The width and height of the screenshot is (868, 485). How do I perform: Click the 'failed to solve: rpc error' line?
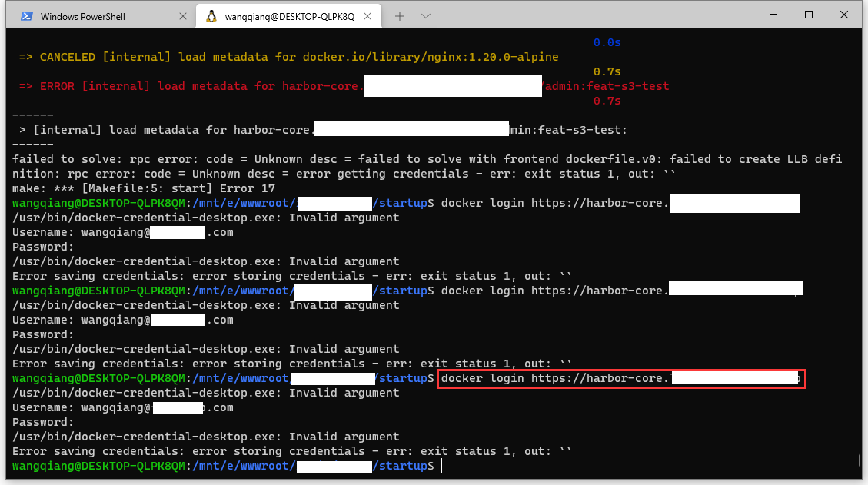[427, 159]
